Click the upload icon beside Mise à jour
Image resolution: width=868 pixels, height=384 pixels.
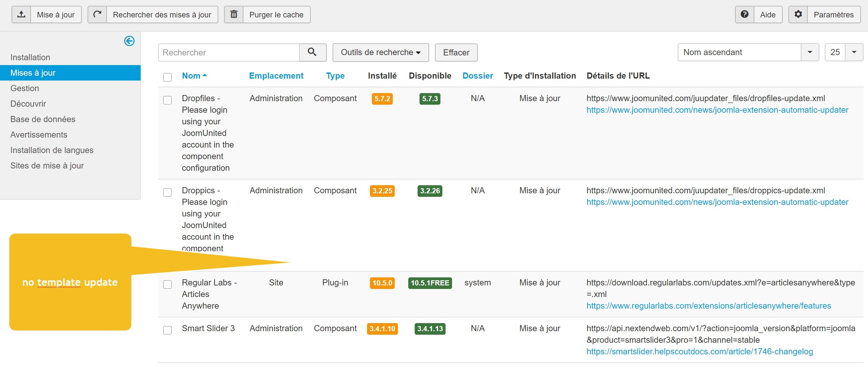(21, 14)
